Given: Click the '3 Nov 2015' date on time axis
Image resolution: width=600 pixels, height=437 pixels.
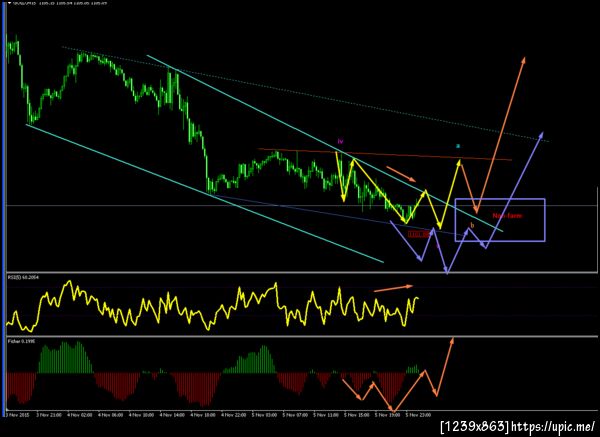Looking at the screenshot, I should (x=18, y=415).
